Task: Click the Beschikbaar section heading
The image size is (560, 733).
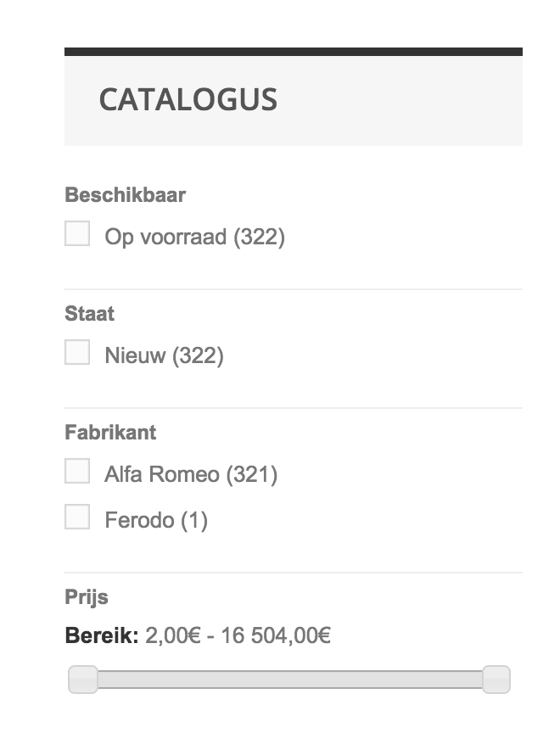Action: coord(125,195)
